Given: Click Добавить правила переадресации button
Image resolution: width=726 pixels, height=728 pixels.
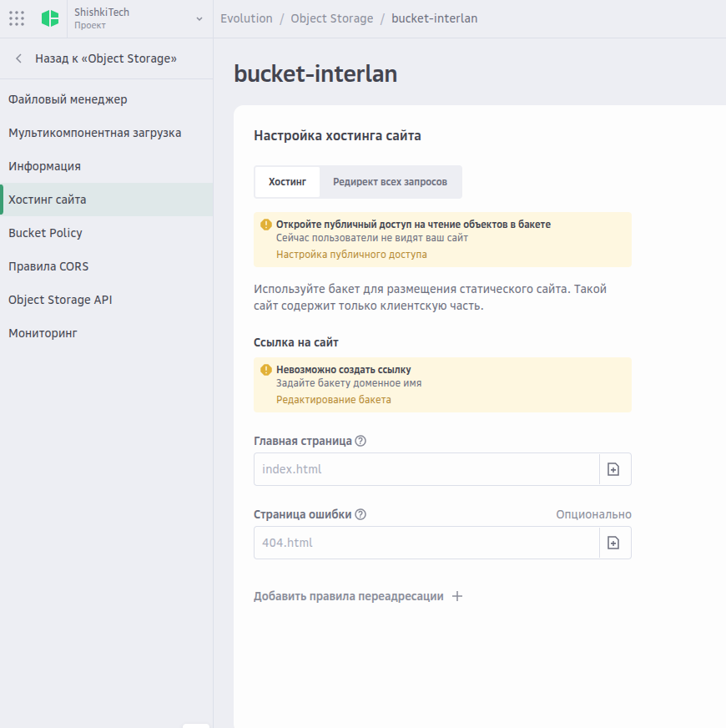Looking at the screenshot, I should pos(358,596).
